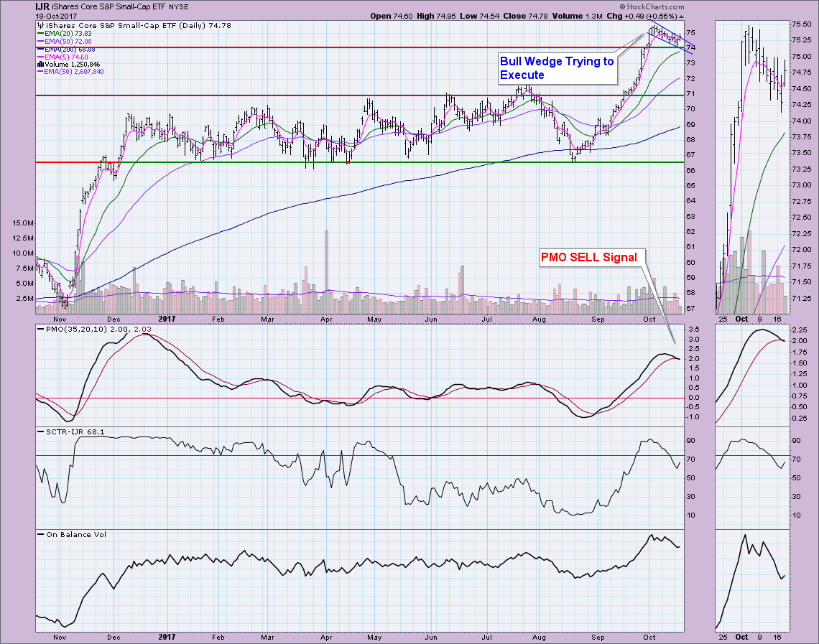Click the Chg +0.49 (+0.66%) value
This screenshot has height=644, width=819.
(x=642, y=17)
